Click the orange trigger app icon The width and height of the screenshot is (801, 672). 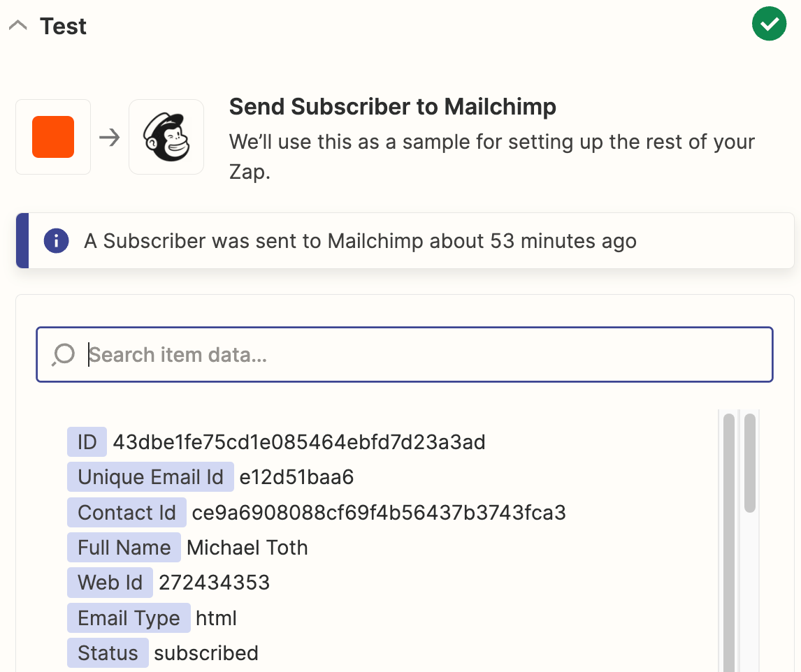coord(53,137)
